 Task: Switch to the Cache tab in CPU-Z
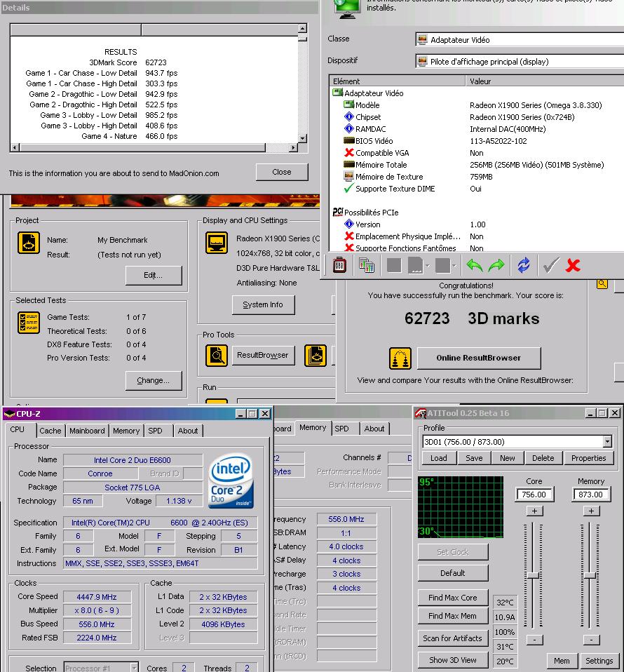(50, 431)
